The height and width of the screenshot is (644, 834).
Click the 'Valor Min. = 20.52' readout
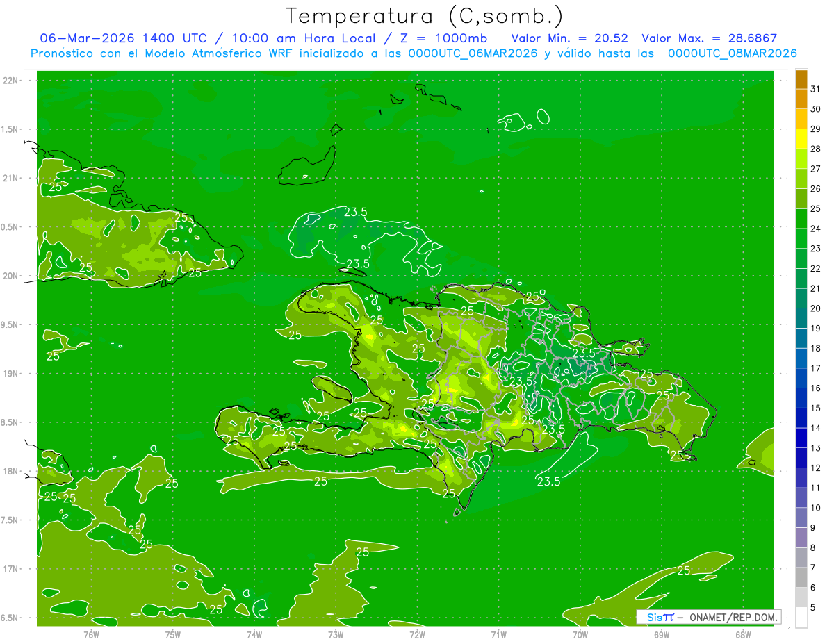point(569,38)
